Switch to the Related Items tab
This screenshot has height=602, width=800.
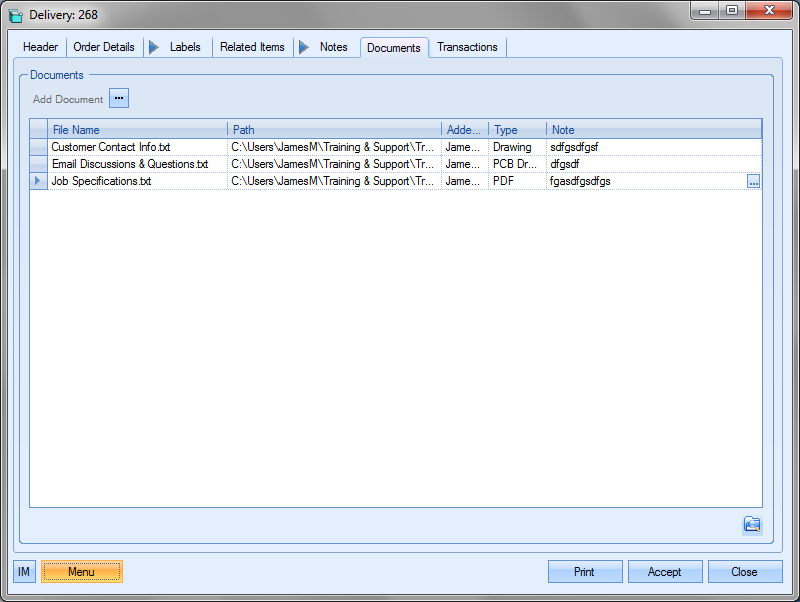252,47
